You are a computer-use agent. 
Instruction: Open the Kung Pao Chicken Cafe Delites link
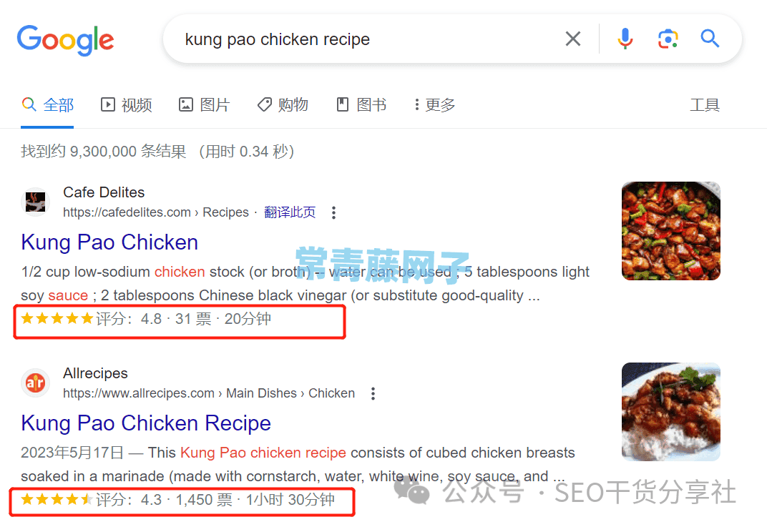point(109,242)
